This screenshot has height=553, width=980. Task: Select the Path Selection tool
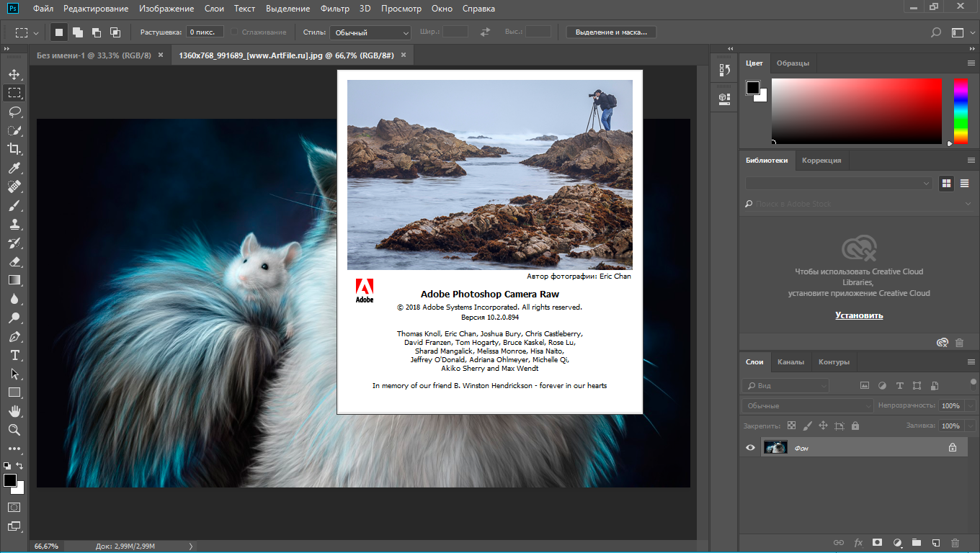[x=14, y=374]
